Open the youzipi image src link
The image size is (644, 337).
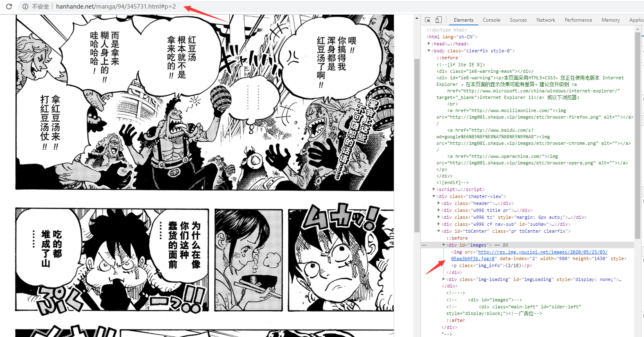(542, 252)
